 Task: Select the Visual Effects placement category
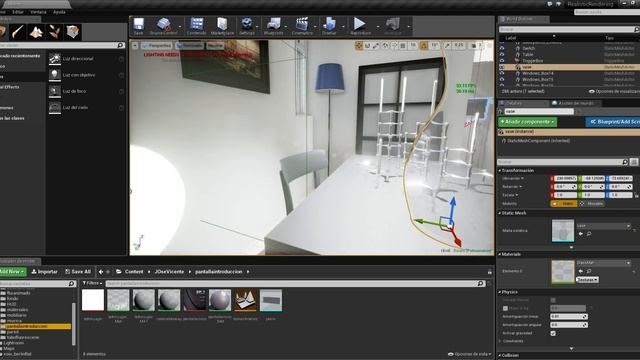[x=10, y=87]
